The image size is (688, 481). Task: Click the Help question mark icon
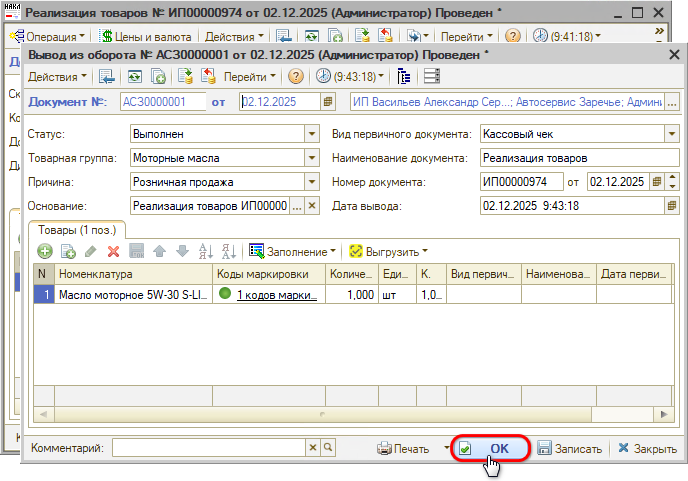click(x=295, y=76)
